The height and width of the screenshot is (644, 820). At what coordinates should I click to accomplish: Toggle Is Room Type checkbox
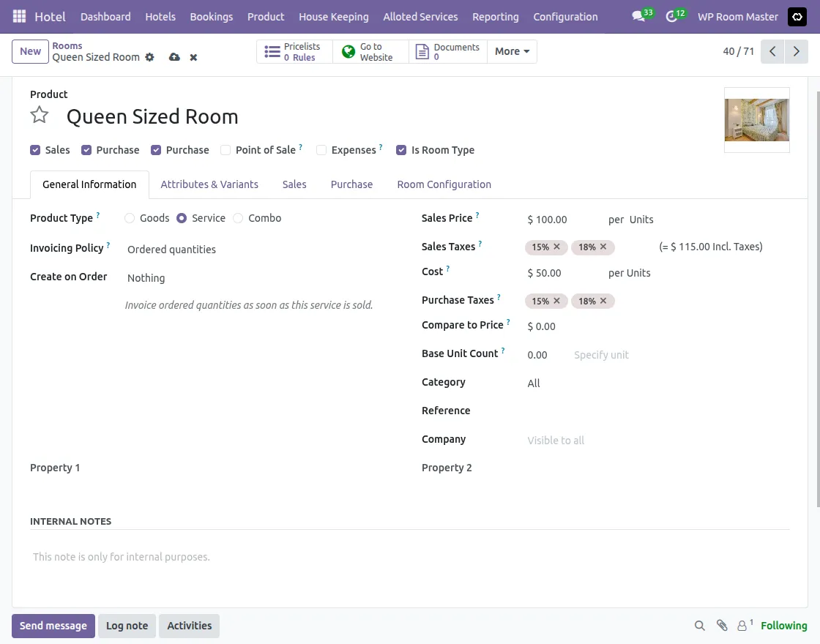click(x=401, y=150)
